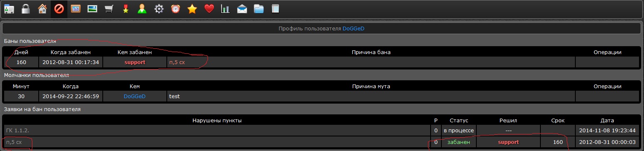
Task: Click mute reason 'test'
Action: coord(174,97)
